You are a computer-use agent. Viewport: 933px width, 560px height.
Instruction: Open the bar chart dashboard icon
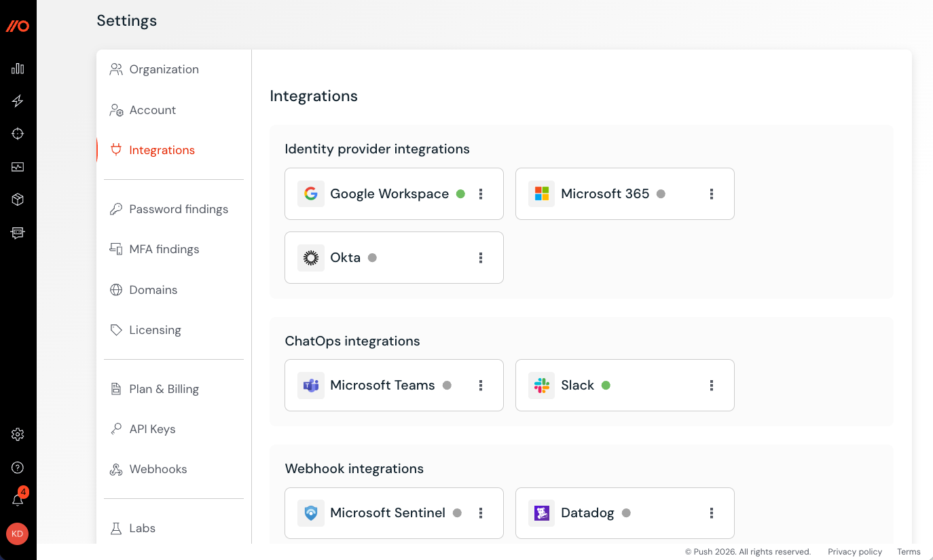tap(18, 68)
